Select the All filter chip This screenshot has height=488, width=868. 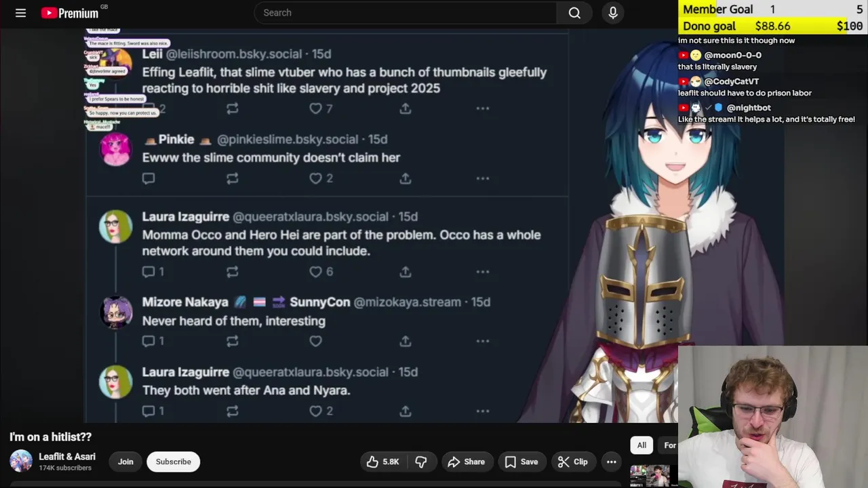(642, 445)
